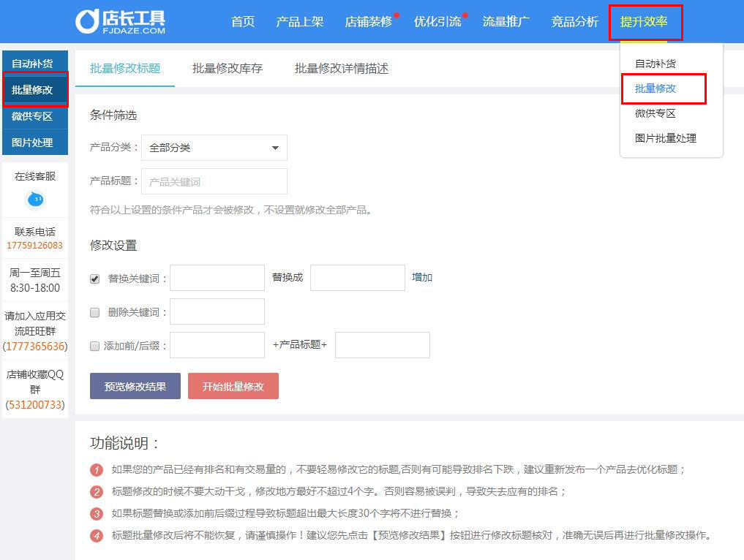Image resolution: width=744 pixels, height=560 pixels.
Task: Click the 在线客服 label
Action: pos(35,176)
